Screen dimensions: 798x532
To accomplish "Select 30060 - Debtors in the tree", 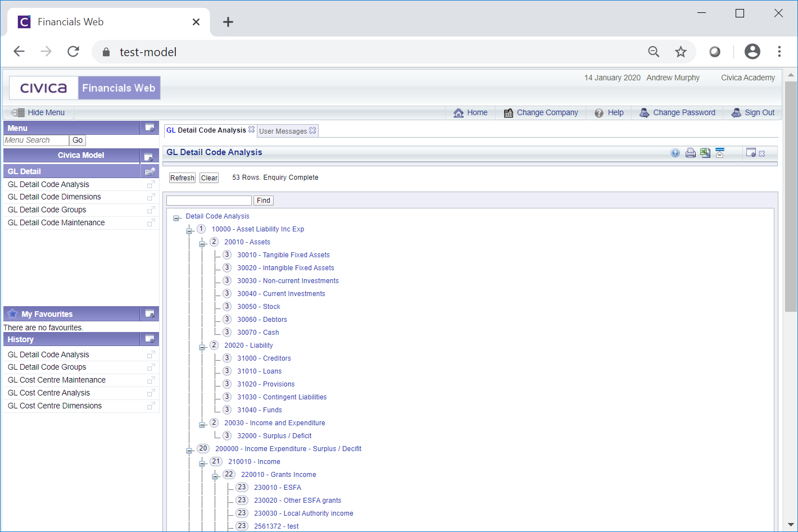I will [x=262, y=320].
